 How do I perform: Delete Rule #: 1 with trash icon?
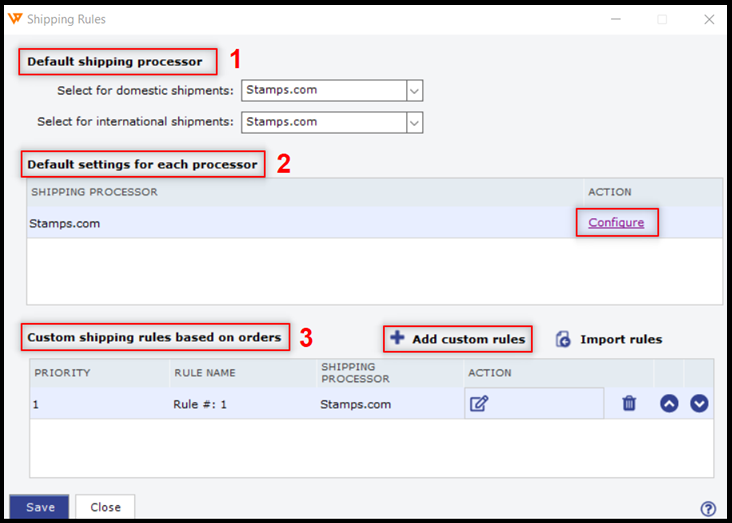point(629,404)
